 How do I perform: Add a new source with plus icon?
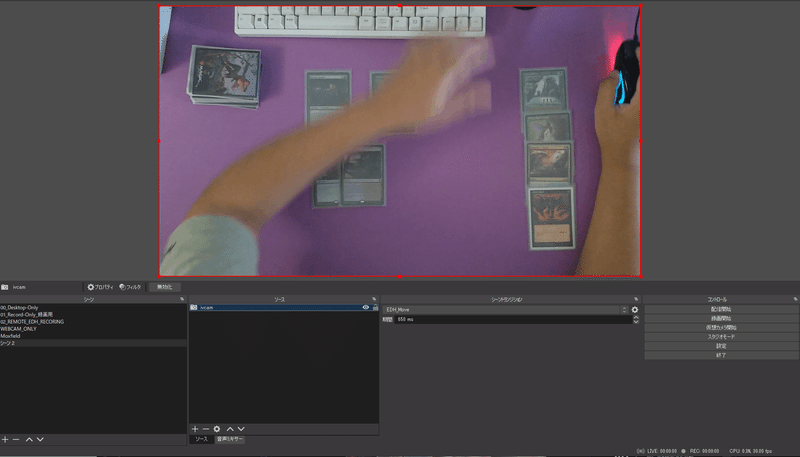click(x=195, y=429)
